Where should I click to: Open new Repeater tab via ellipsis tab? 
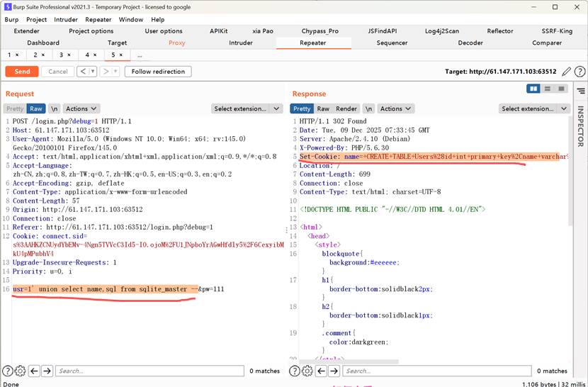click(x=140, y=55)
